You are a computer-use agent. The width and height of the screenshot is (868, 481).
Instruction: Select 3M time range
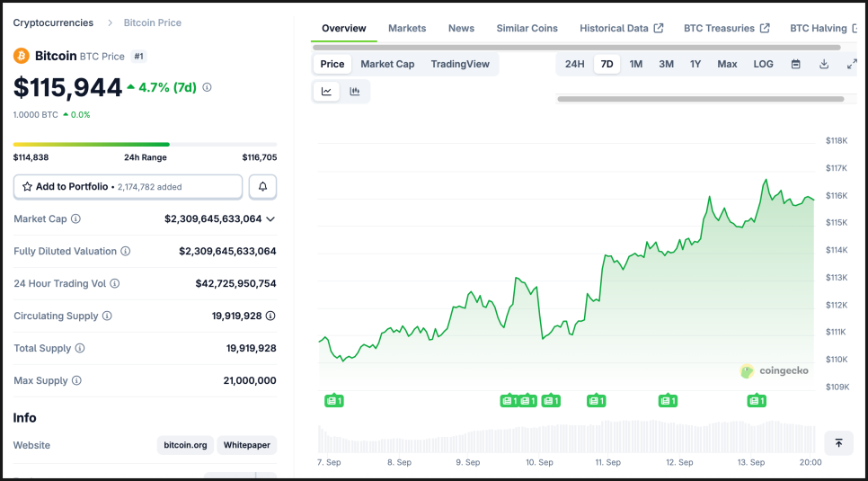pyautogui.click(x=666, y=64)
